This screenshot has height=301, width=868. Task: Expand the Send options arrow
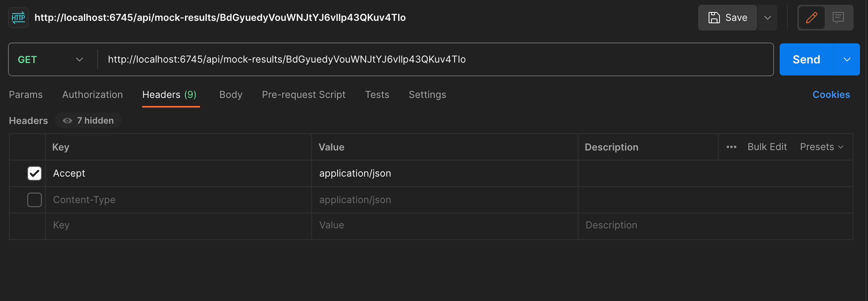[847, 59]
